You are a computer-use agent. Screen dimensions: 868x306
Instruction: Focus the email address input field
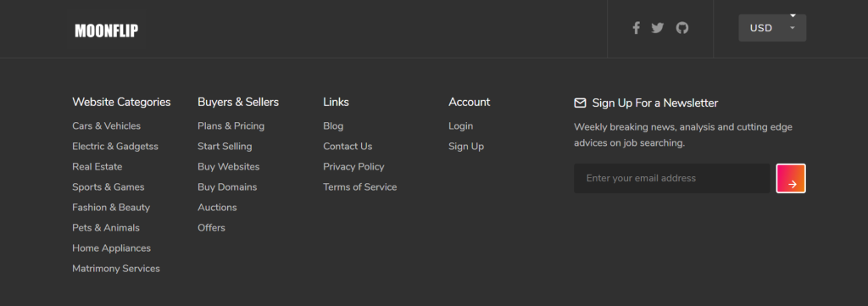(671, 178)
